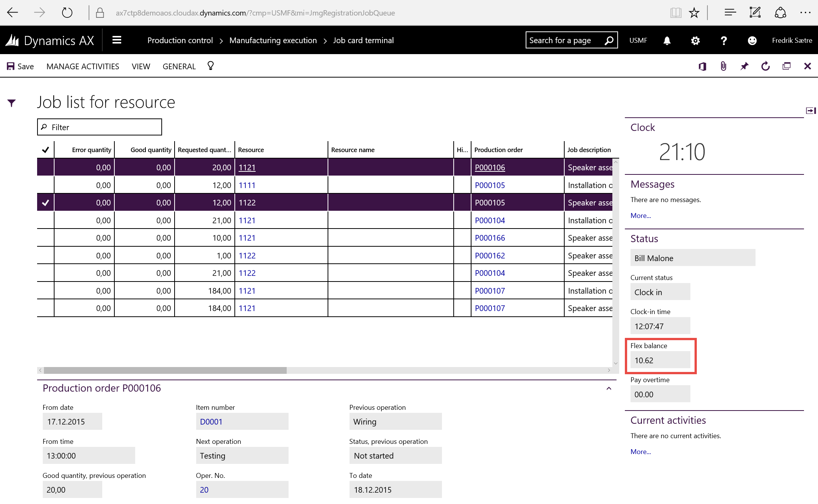Click More link under Messages
Image resolution: width=818 pixels, height=504 pixels.
[x=640, y=216]
